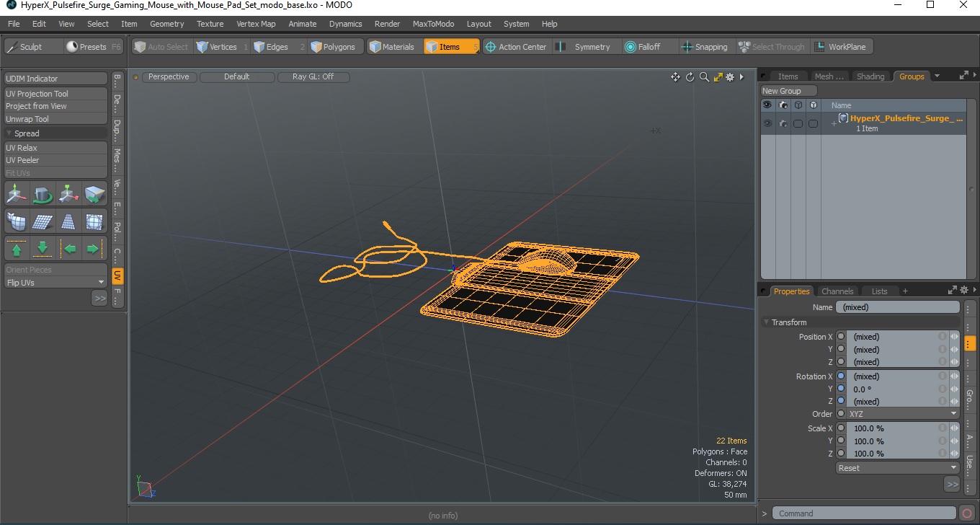Image resolution: width=980 pixels, height=525 pixels.
Task: Open the Flip UVs dropdown
Action: coord(55,283)
